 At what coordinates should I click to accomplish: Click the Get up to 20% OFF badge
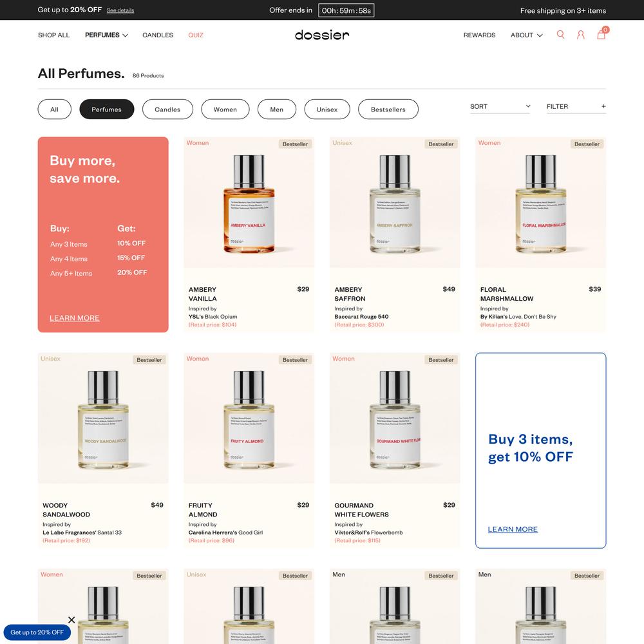(37, 632)
